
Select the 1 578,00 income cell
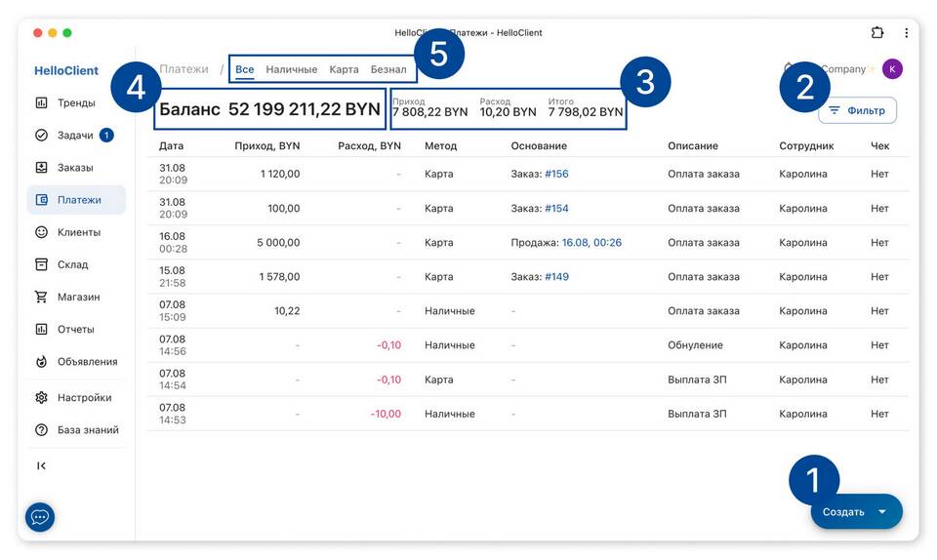click(x=280, y=276)
